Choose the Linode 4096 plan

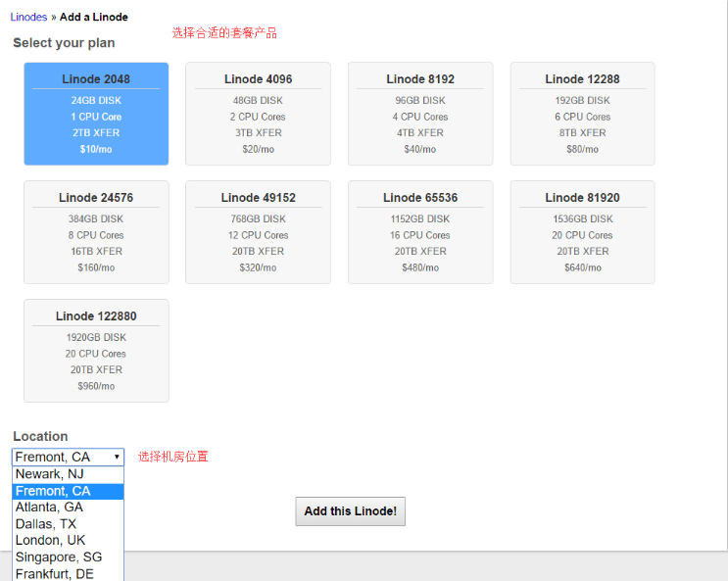[258, 113]
